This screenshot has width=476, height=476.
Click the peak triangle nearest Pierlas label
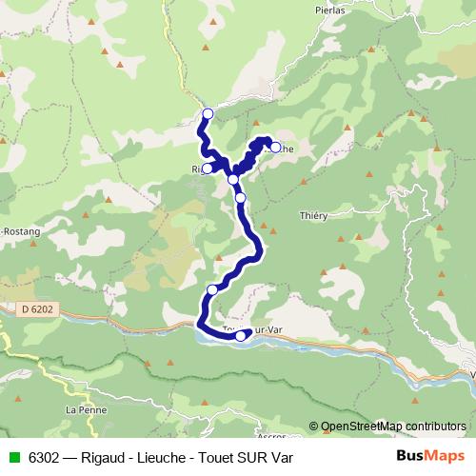(371, 50)
